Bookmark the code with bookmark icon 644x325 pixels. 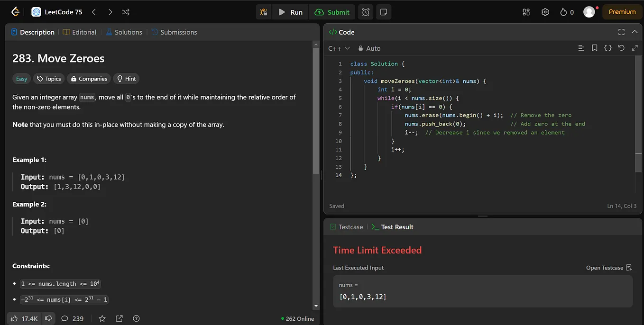point(594,48)
